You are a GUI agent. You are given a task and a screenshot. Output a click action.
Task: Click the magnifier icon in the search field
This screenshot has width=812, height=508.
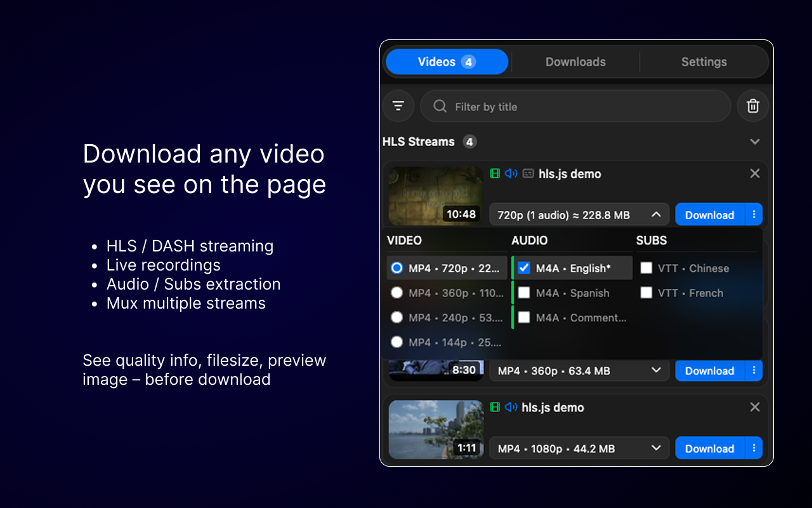point(440,106)
